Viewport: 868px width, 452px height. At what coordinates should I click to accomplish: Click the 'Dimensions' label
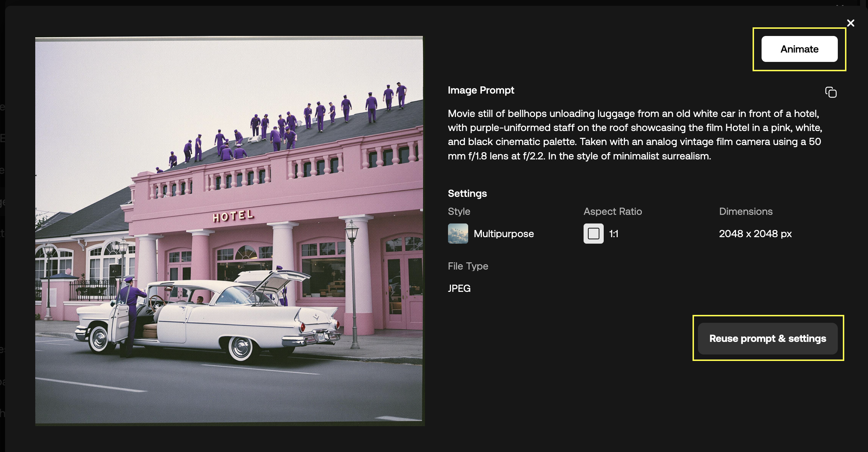(746, 211)
